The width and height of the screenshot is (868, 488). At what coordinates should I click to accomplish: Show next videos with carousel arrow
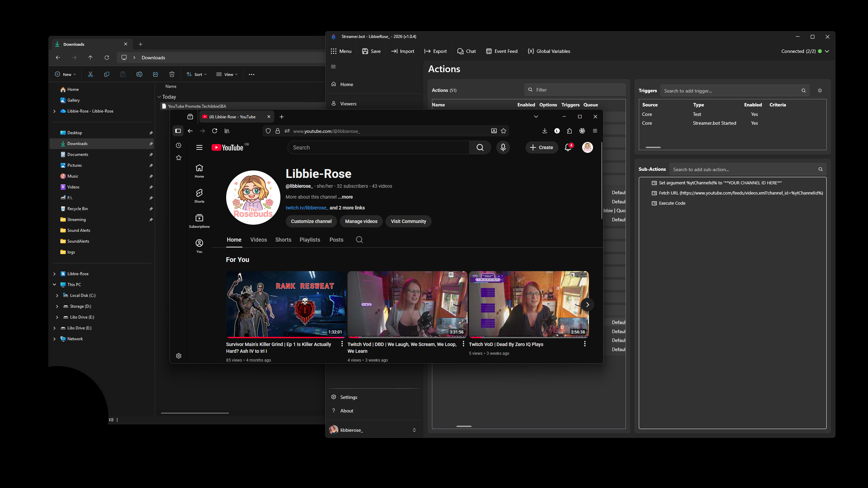(587, 304)
